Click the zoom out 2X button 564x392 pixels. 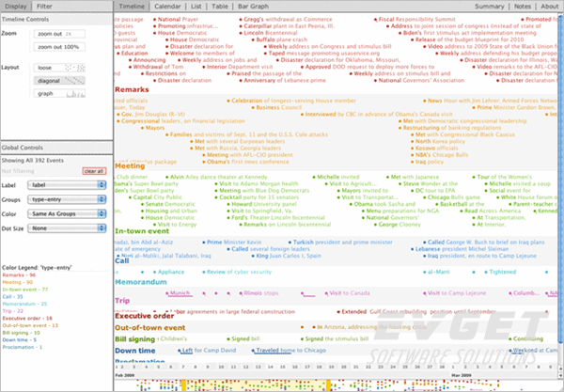[59, 34]
